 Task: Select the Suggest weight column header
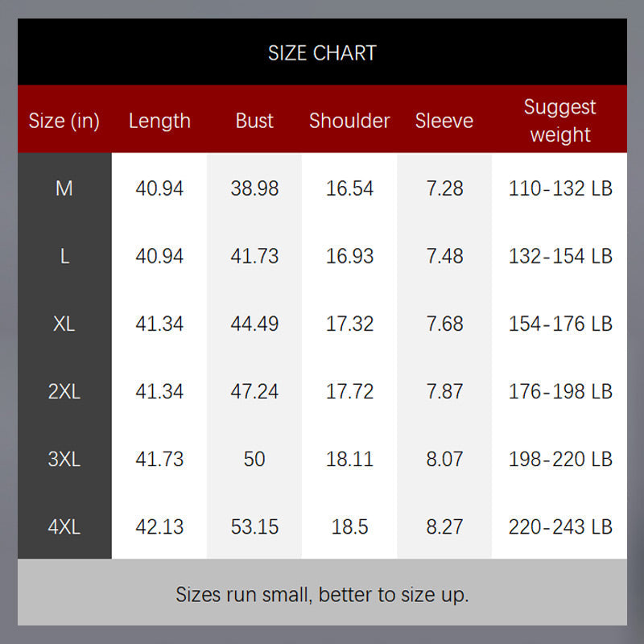[560, 121]
